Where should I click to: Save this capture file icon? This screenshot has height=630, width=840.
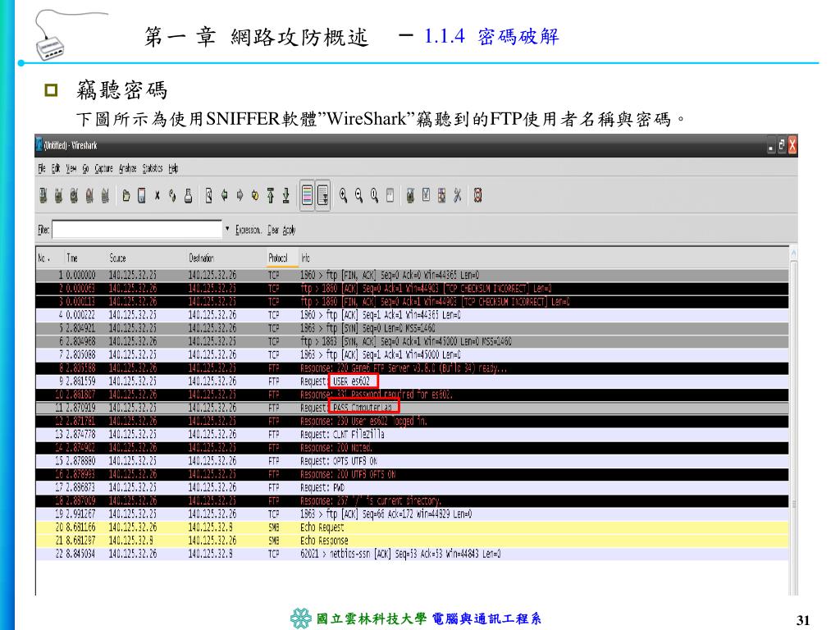point(141,196)
